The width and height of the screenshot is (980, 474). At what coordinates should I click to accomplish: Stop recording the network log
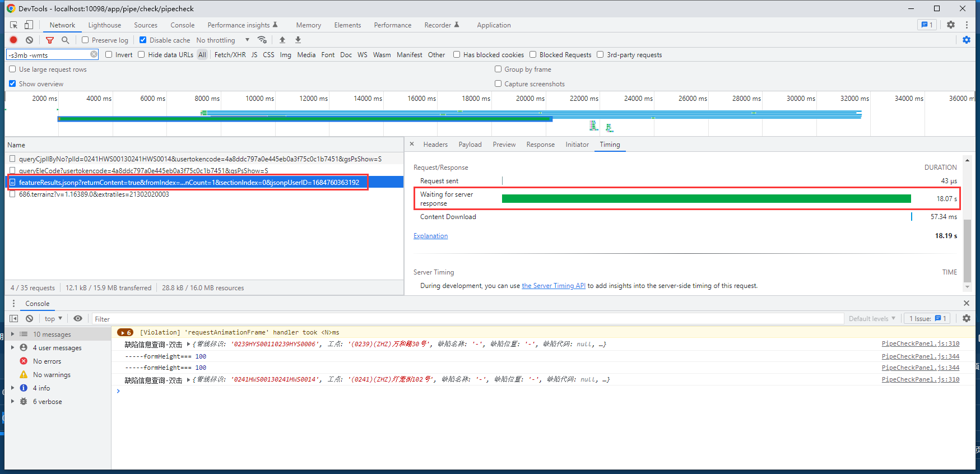(14, 40)
